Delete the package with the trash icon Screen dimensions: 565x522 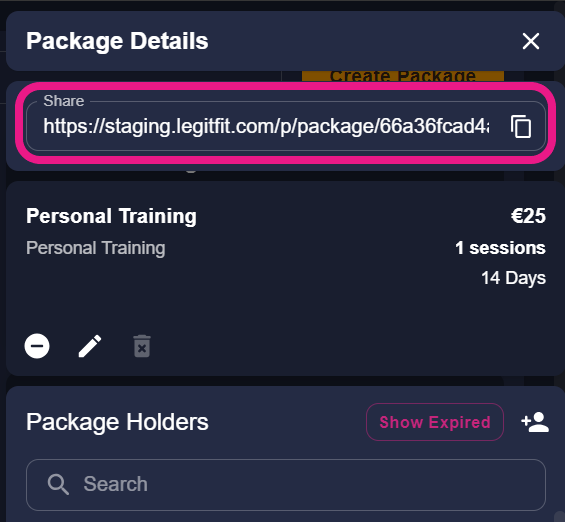pos(142,346)
